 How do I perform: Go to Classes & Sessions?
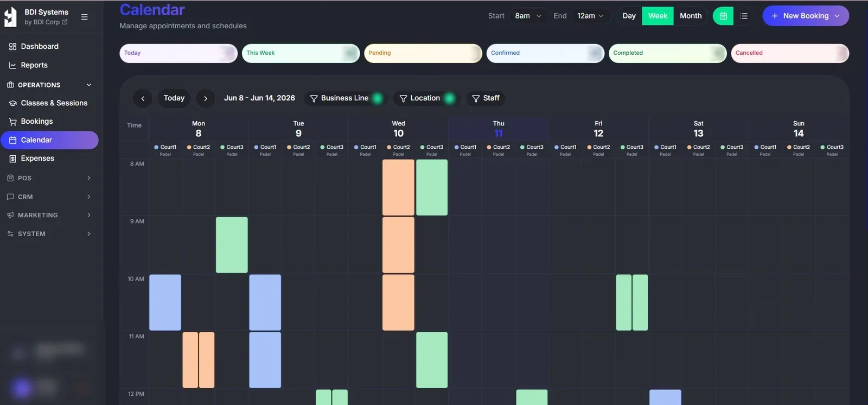pyautogui.click(x=49, y=103)
